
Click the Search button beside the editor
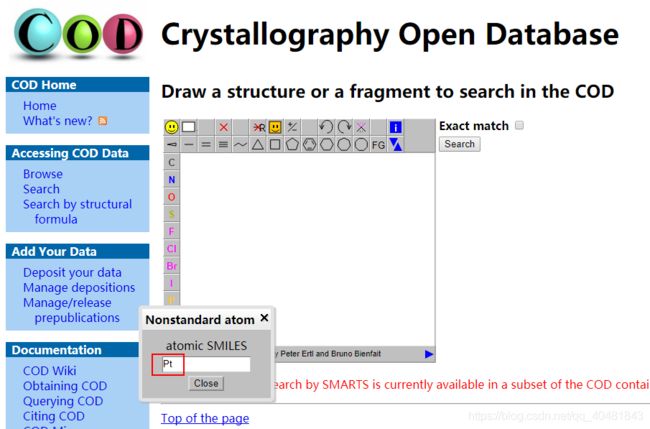pyautogui.click(x=459, y=144)
